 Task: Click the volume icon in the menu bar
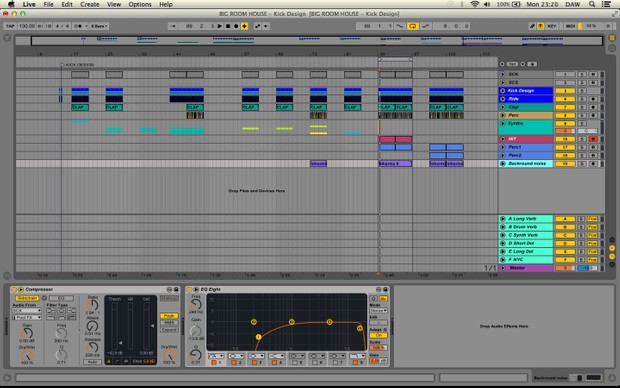tap(487, 4)
